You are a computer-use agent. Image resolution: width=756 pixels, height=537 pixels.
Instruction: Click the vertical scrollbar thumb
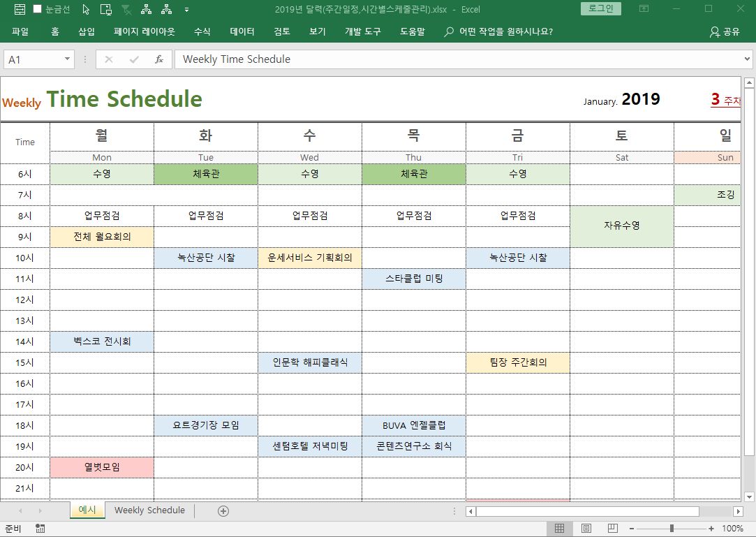point(749,272)
